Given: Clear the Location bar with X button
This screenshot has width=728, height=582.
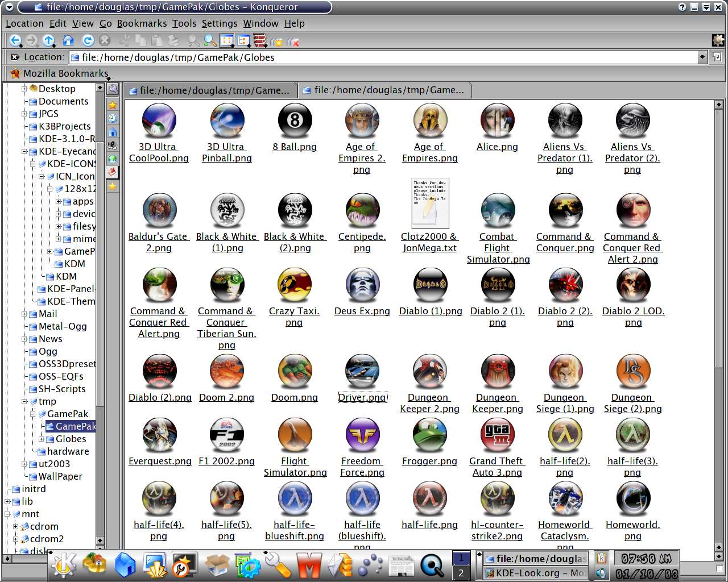Looking at the screenshot, I should pos(15,57).
